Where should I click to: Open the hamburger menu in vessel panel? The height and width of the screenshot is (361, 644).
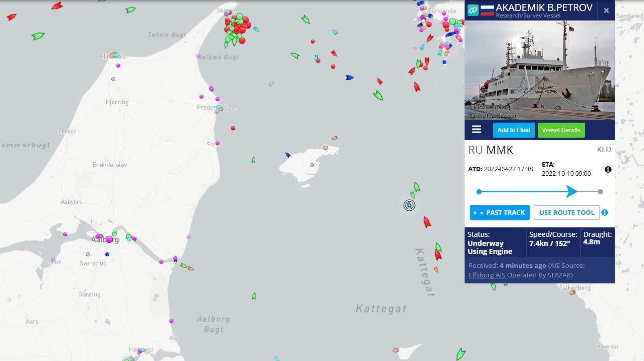click(x=477, y=130)
